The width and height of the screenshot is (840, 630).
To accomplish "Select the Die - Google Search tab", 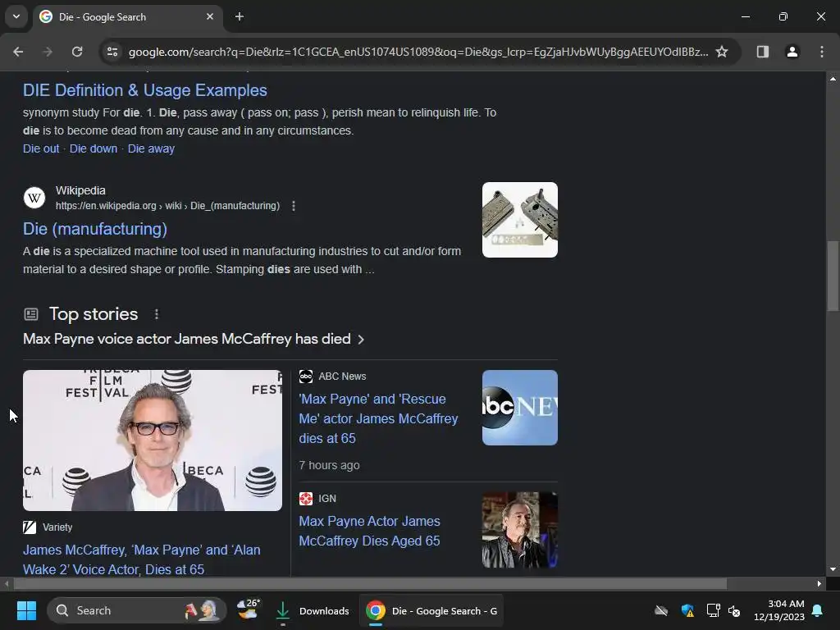I will pyautogui.click(x=127, y=16).
